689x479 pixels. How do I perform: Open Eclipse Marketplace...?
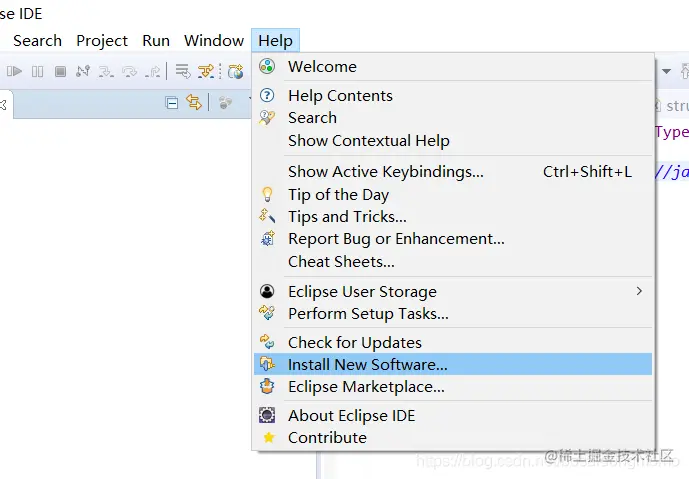click(453, 387)
